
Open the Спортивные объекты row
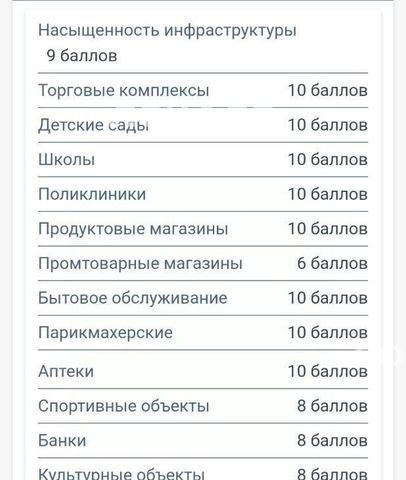[x=203, y=406]
